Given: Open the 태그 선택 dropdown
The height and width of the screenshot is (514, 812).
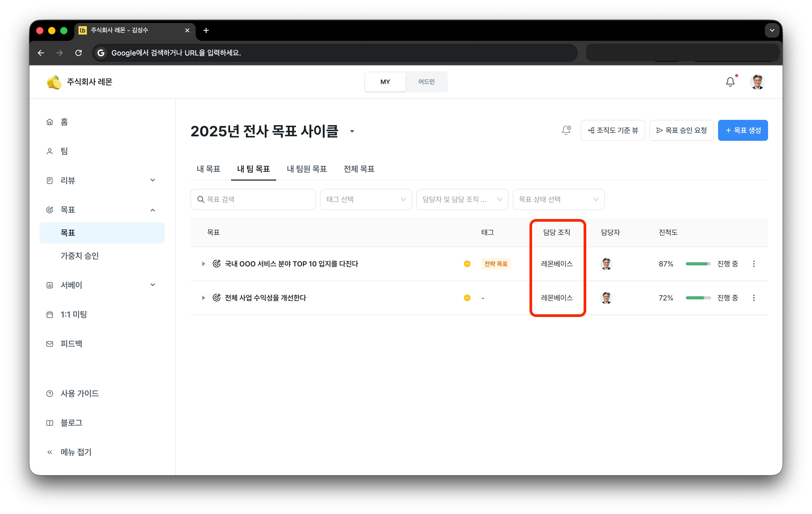Looking at the screenshot, I should pyautogui.click(x=366, y=199).
